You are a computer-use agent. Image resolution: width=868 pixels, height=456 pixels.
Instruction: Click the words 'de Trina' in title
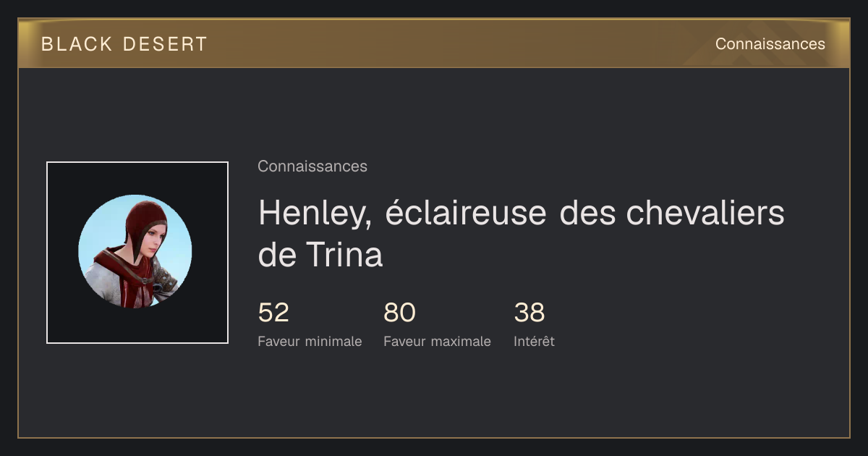320,255
